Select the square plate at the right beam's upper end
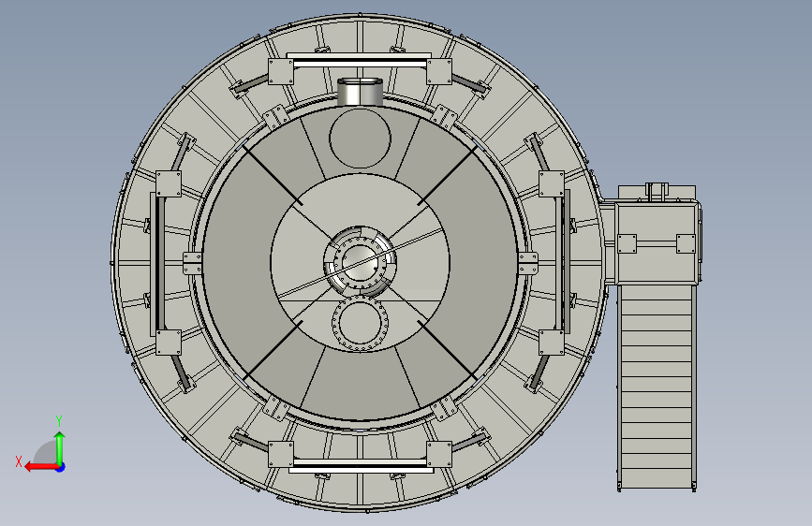 [552, 183]
